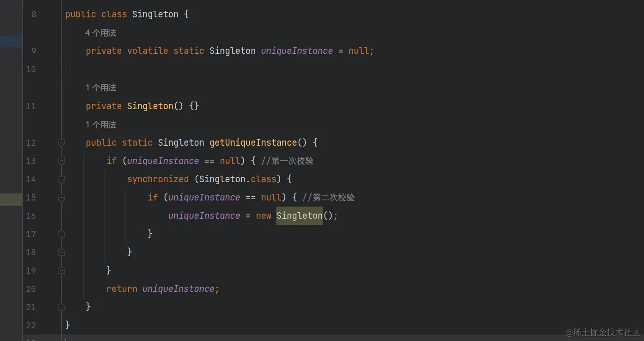The height and width of the screenshot is (341, 644).
Task: Click highlighted 'Singleton' after new keyword
Action: click(x=299, y=215)
